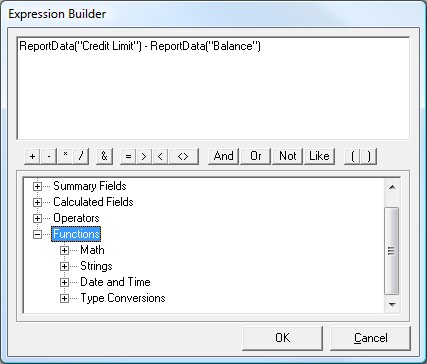Click the tree scrollbar down arrow
This screenshot has width=427, height=364.
(392, 304)
